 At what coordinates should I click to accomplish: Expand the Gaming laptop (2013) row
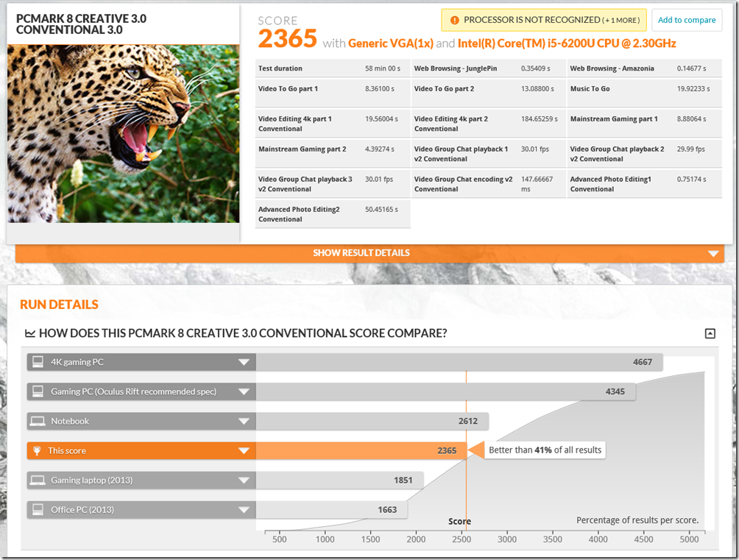(244, 481)
